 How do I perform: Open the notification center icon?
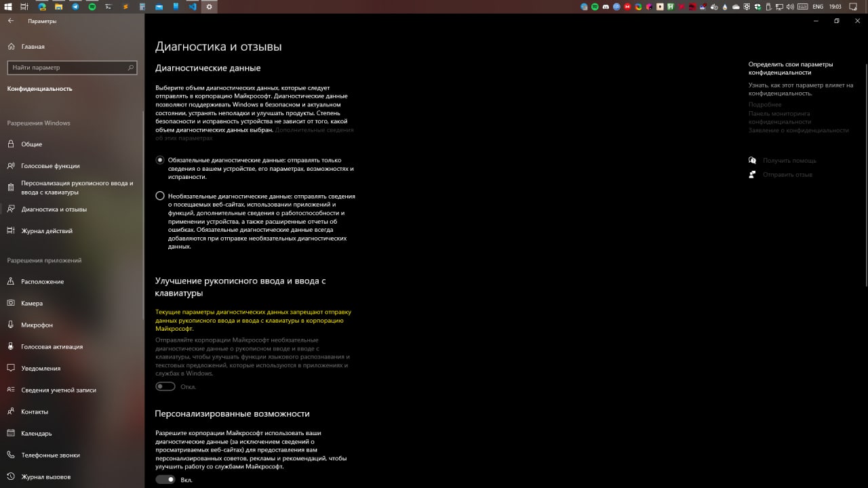click(852, 7)
